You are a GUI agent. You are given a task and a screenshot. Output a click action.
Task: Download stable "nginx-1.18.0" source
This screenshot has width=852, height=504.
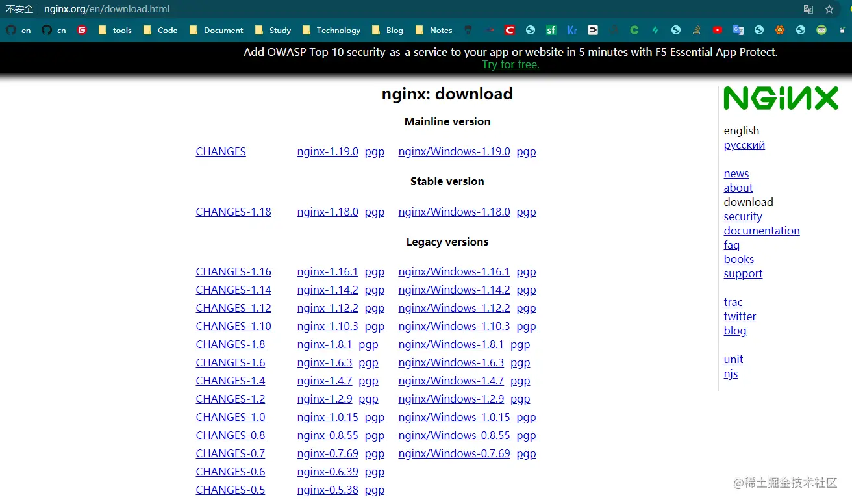[x=328, y=212]
